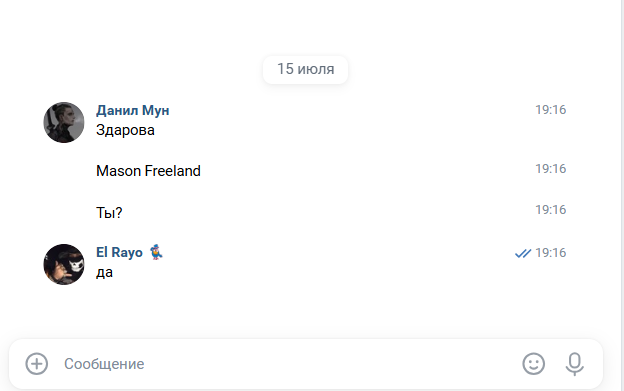Image resolution: width=624 pixels, height=391 pixels.
Task: Select the да reply message
Action: pyautogui.click(x=104, y=273)
